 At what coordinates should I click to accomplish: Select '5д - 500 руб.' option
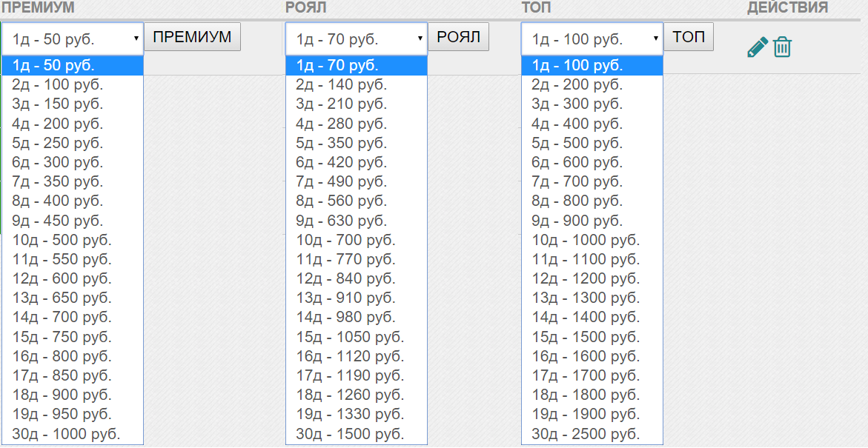592,143
